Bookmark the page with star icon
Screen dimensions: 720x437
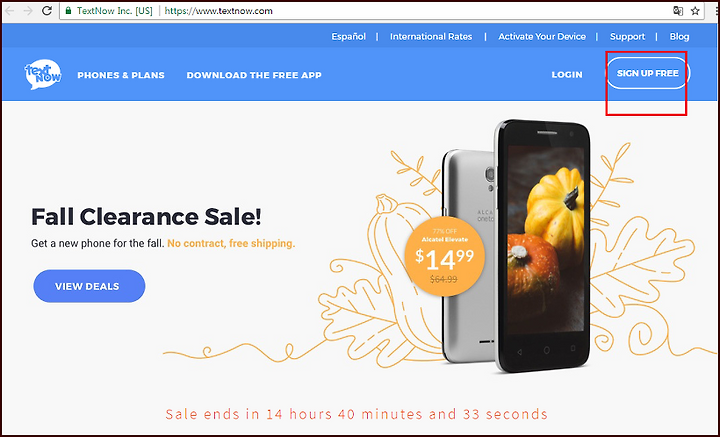(695, 11)
